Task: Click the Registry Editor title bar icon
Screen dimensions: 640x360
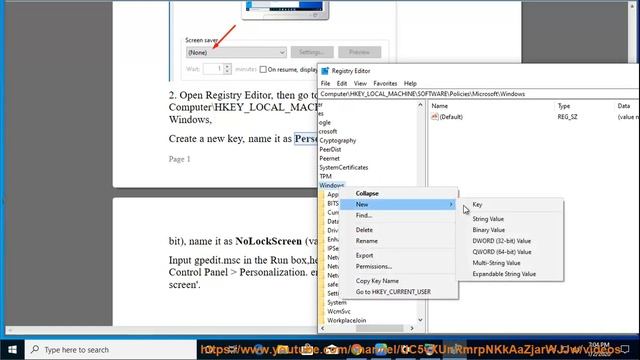Action: (x=325, y=71)
